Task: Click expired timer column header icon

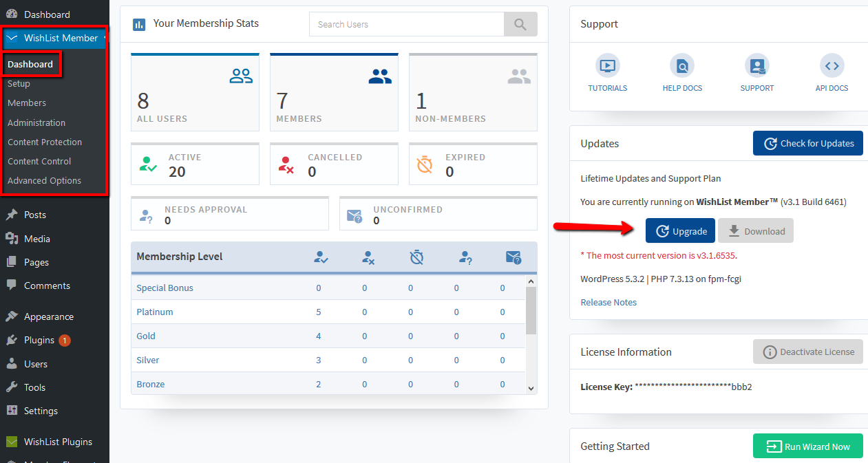Action: 416,257
